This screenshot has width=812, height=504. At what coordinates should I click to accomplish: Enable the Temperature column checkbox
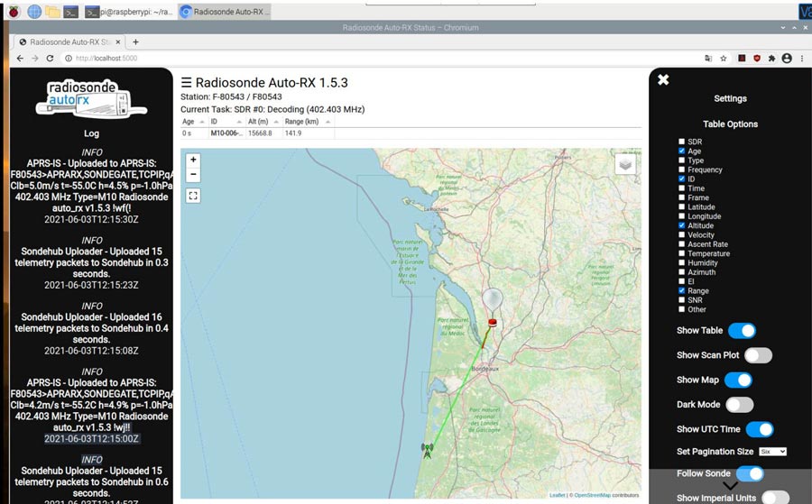click(681, 253)
